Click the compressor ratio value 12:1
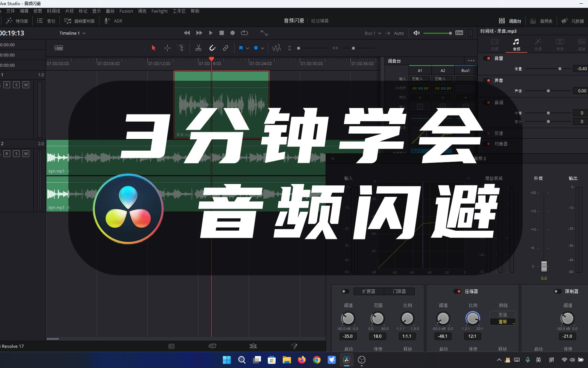588x368 pixels. point(472,336)
